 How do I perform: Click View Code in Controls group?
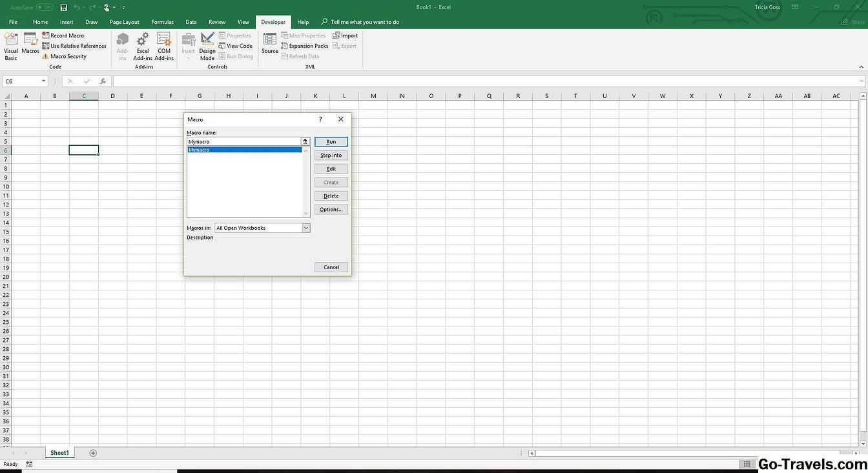coord(236,46)
